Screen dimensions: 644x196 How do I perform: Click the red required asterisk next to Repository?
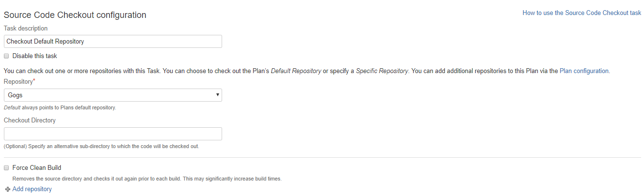(x=34, y=81)
